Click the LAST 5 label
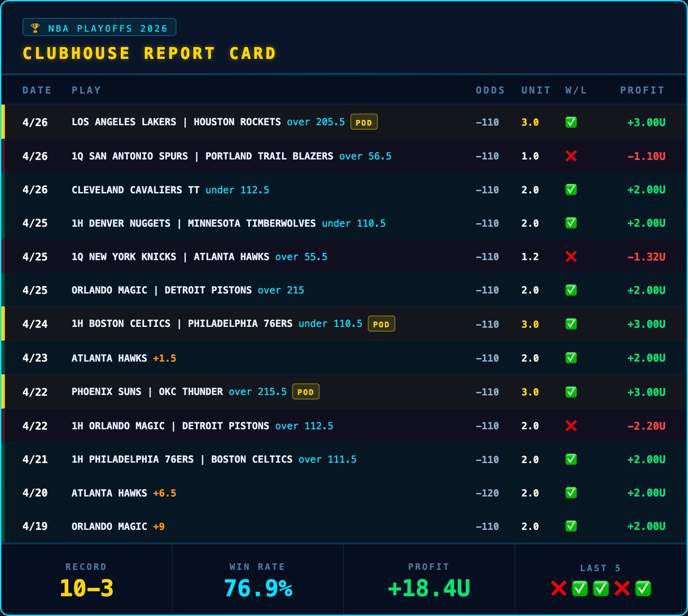The height and width of the screenshot is (616, 688). (600, 568)
